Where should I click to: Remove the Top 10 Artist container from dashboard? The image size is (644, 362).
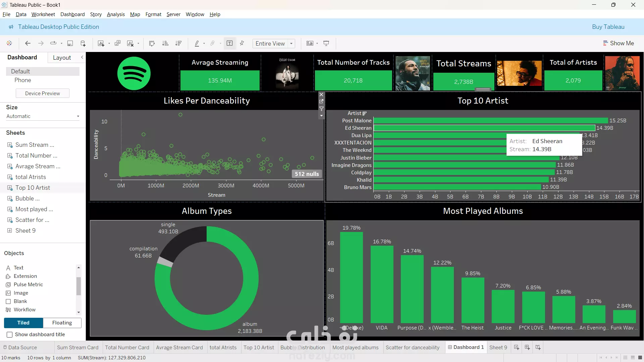[x=321, y=95]
